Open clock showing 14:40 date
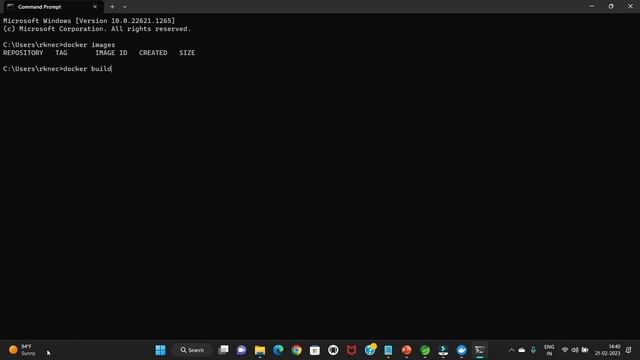The image size is (640, 360). (x=608, y=350)
